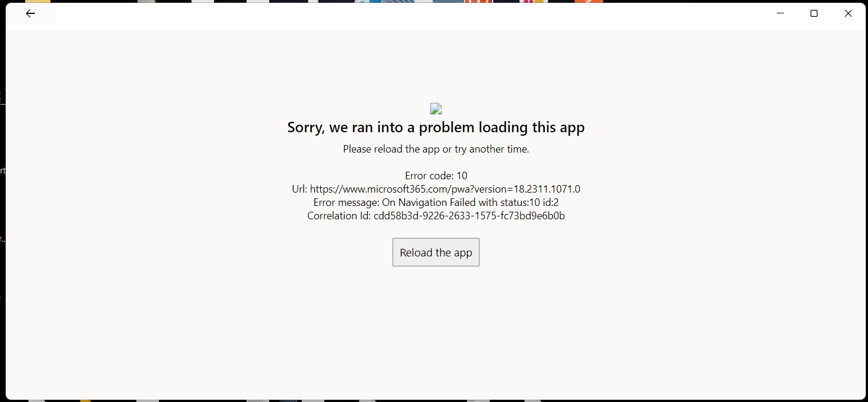
Task: Click the 'Correlation Id:' label
Action: click(x=339, y=216)
